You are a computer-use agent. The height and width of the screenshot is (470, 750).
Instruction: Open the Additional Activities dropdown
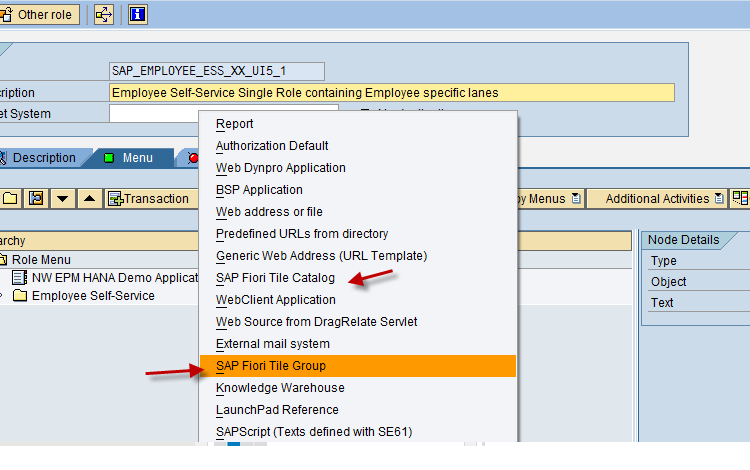(x=658, y=198)
